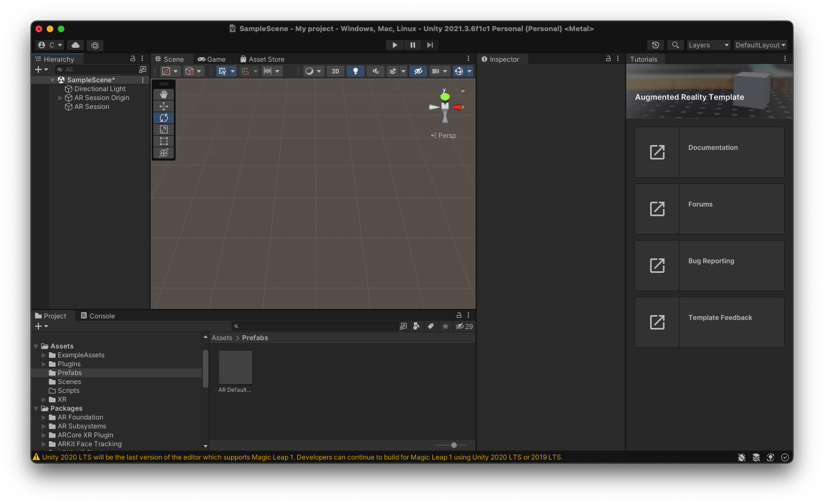Image resolution: width=824 pixels, height=504 pixels.
Task: Toggle scene effects (skybox, fog)
Action: coord(393,71)
